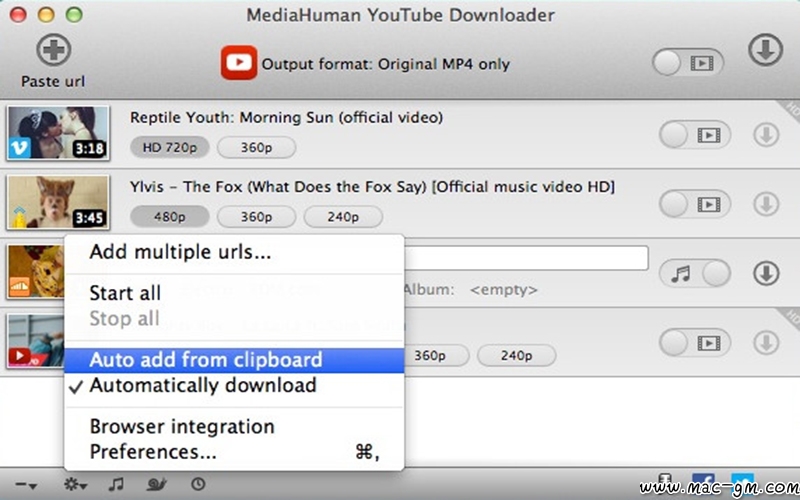This screenshot has height=500, width=800.
Task: Click the Reptile Youth video thumbnail
Action: pos(58,133)
